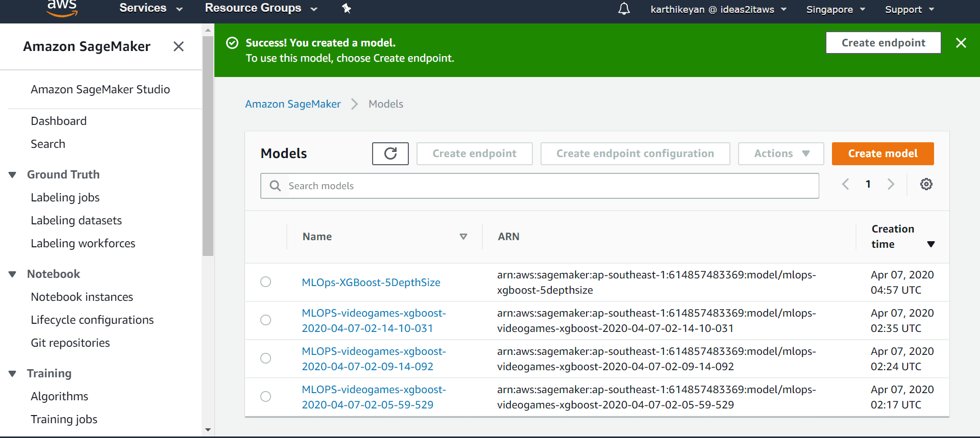Open MLOPS-videogames-xgboost 02-05-59-529 model link
This screenshot has height=438, width=980.
pyautogui.click(x=374, y=397)
